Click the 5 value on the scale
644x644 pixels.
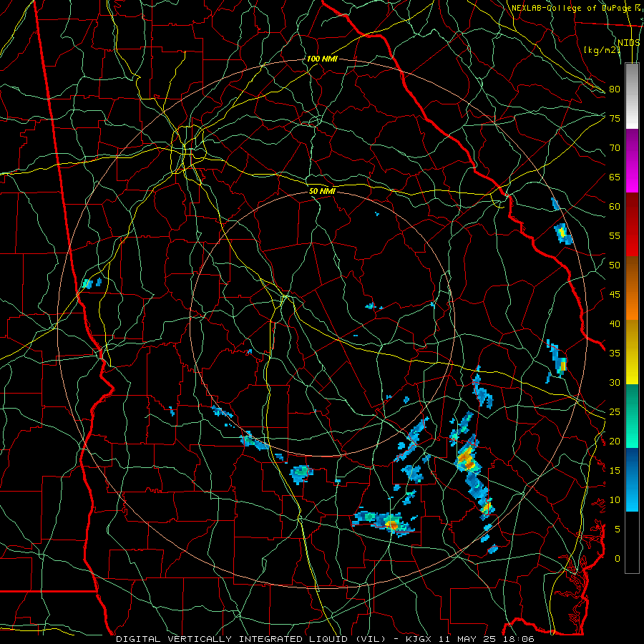pyautogui.click(x=618, y=529)
